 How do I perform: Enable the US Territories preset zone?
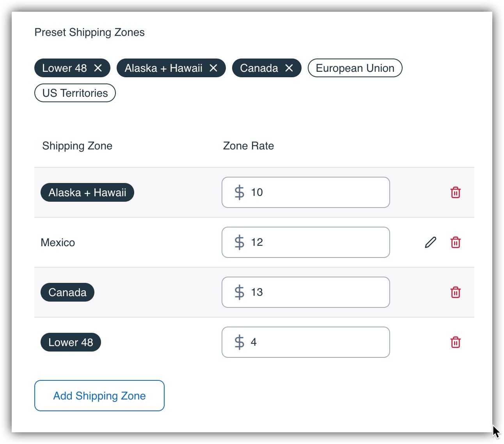pyautogui.click(x=75, y=93)
